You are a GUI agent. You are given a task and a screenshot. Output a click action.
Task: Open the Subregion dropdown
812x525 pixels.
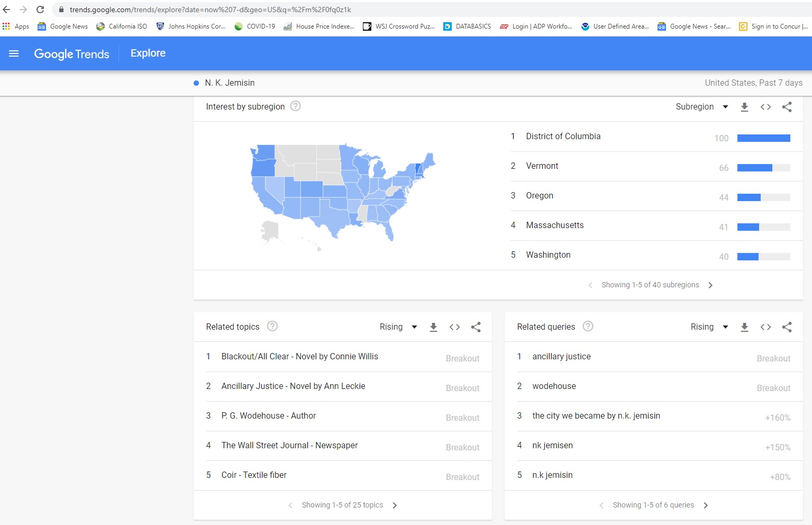702,107
